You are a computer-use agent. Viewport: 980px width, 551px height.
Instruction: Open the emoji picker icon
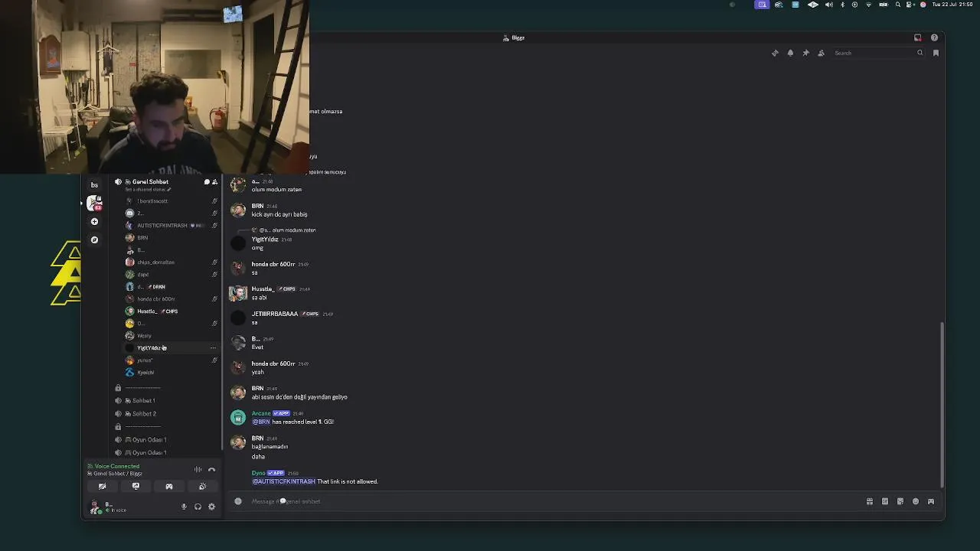click(x=916, y=501)
